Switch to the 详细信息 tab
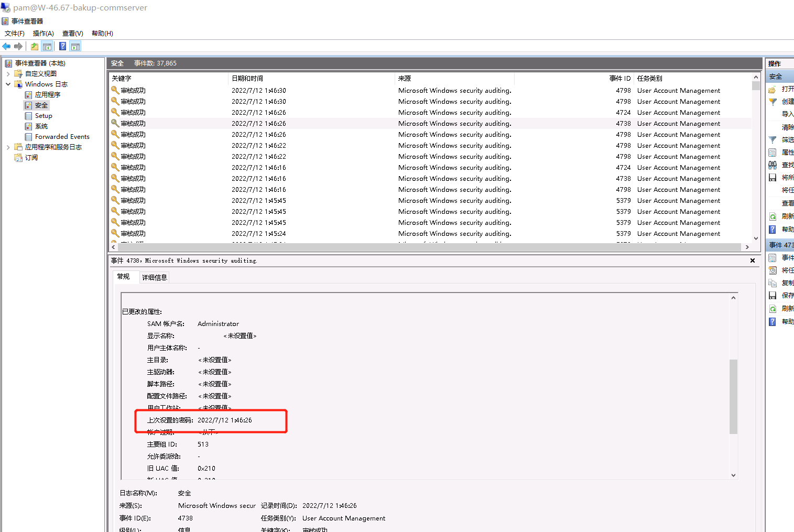 coord(154,277)
